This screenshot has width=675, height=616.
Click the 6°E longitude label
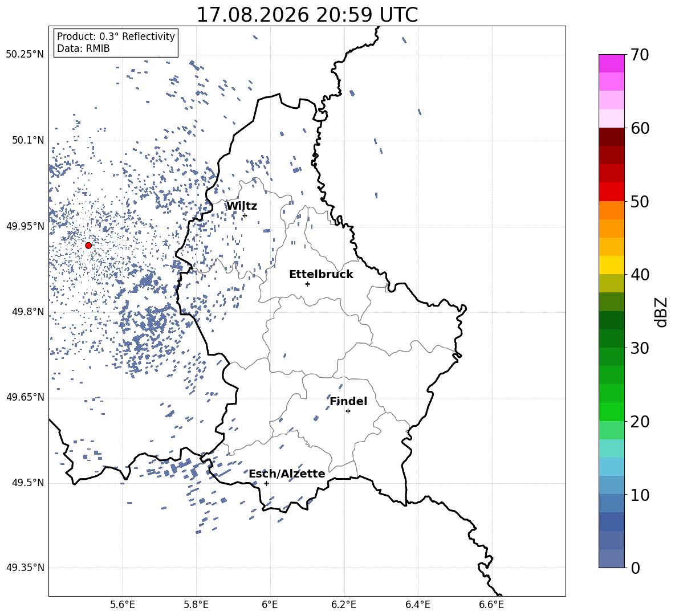pos(270,605)
